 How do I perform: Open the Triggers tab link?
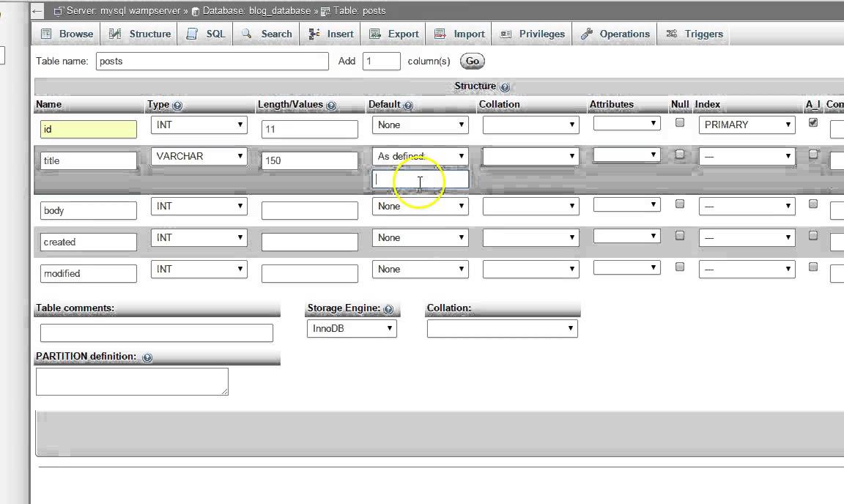[x=695, y=34]
